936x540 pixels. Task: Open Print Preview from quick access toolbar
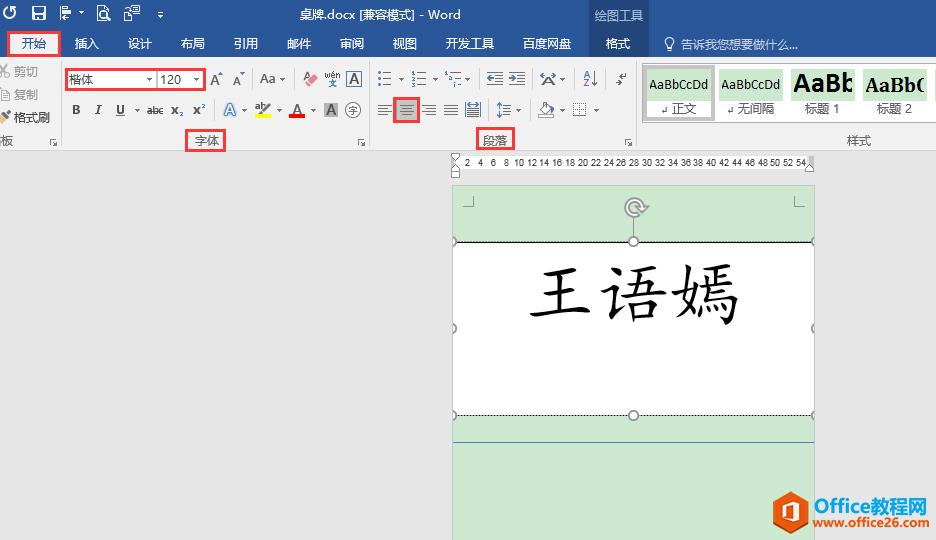pyautogui.click(x=103, y=13)
